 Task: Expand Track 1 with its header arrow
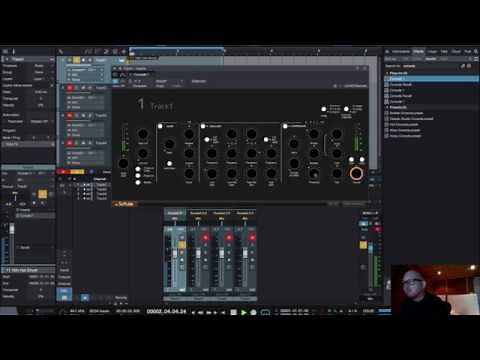(63, 60)
